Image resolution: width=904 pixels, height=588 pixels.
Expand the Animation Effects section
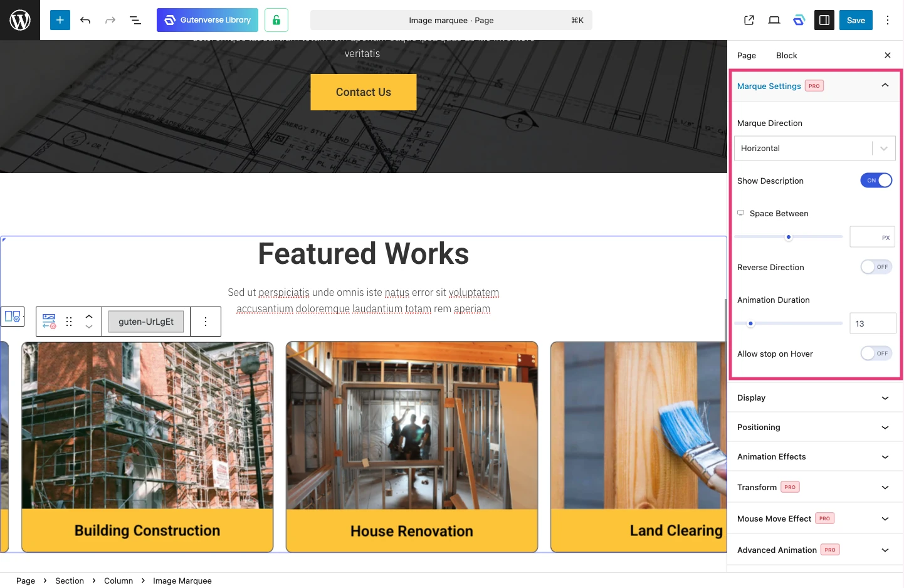(814, 457)
